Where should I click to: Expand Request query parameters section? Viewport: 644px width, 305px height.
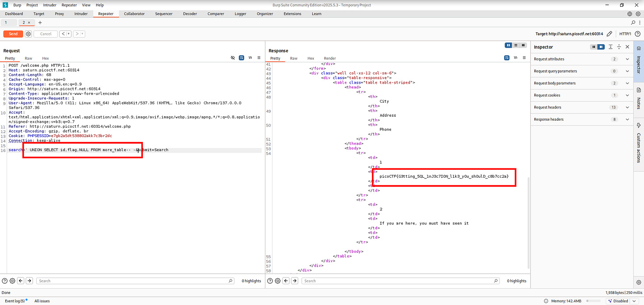tap(627, 71)
